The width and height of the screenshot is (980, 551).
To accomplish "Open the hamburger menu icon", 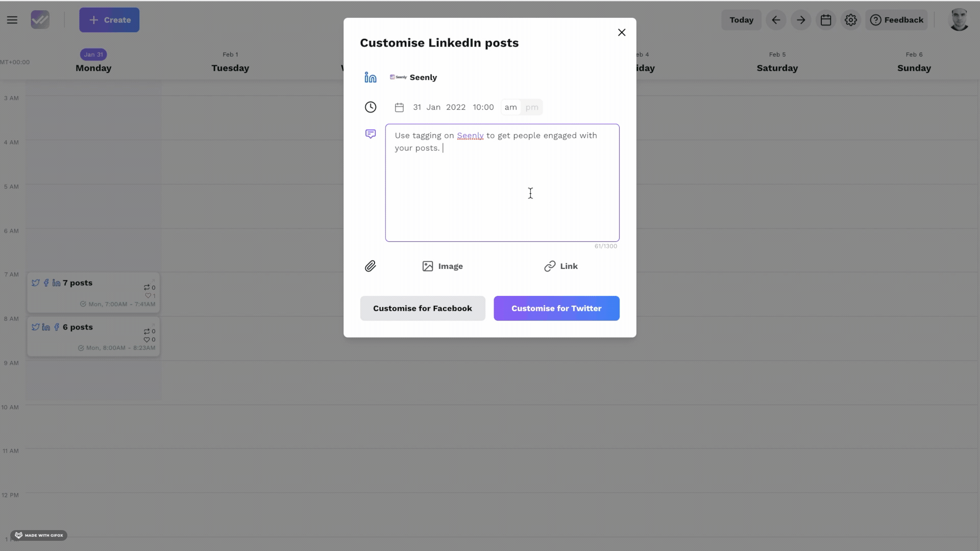I will tap(12, 20).
